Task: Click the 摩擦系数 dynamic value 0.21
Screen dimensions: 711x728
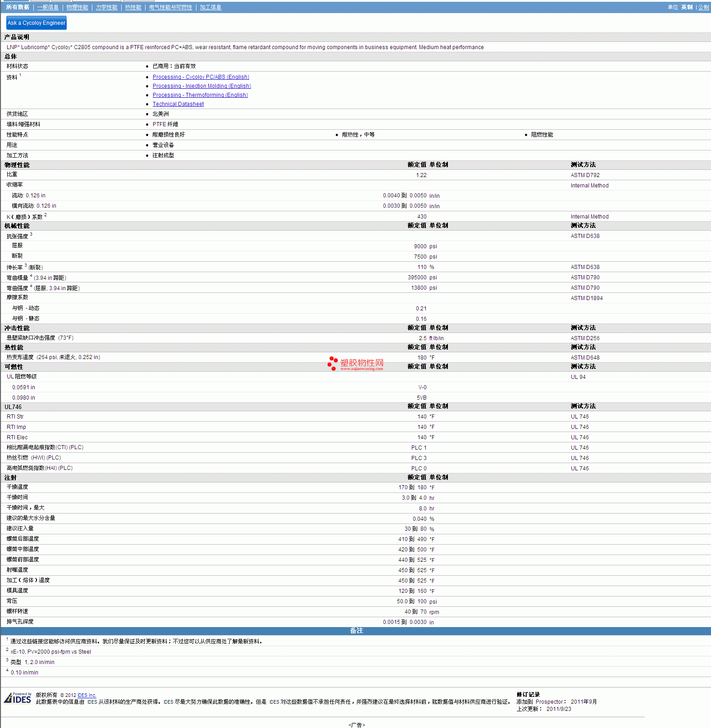Action: [421, 309]
